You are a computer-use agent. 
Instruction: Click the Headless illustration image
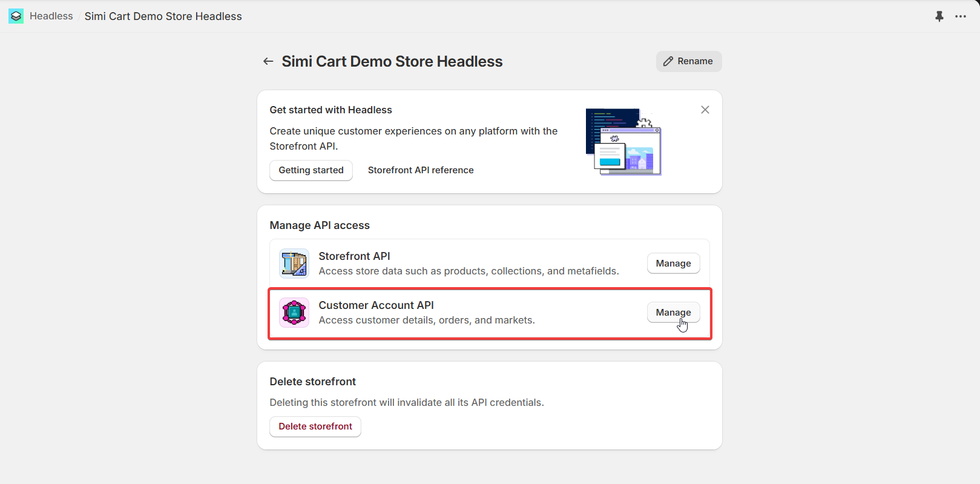tap(623, 142)
